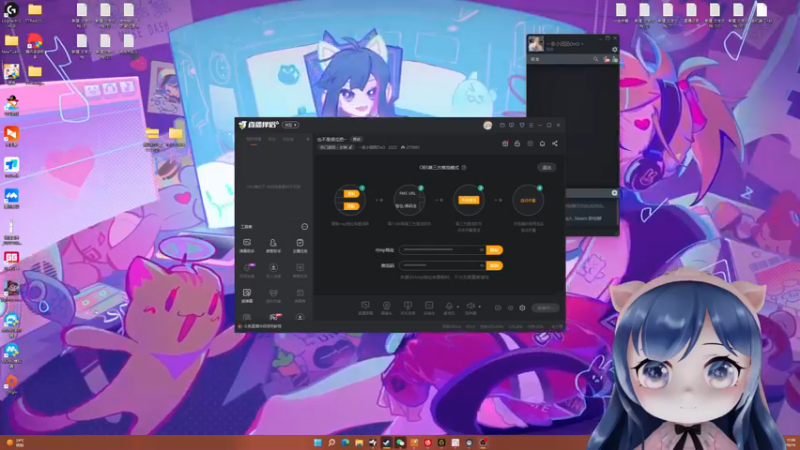Viewport: 800px width, 450px height.
Task: Expand the speaker options arrow
Action: [480, 307]
